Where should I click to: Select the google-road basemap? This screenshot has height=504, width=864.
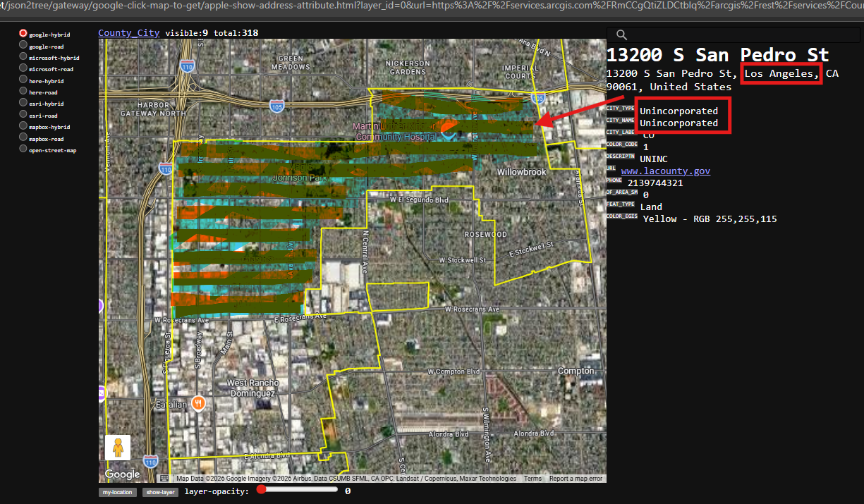point(23,45)
